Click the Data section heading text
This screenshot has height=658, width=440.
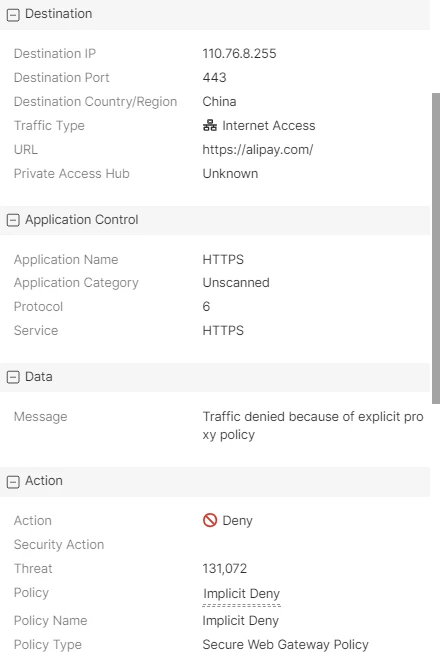pyautogui.click(x=39, y=376)
